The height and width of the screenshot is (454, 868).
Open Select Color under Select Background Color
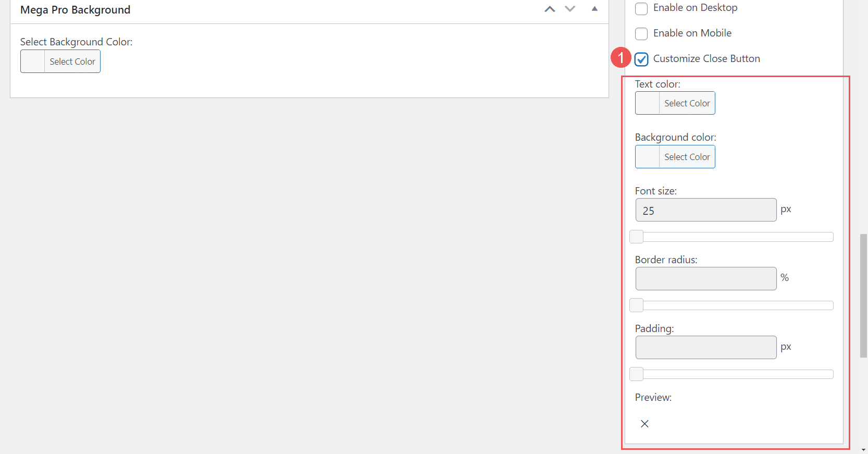72,62
